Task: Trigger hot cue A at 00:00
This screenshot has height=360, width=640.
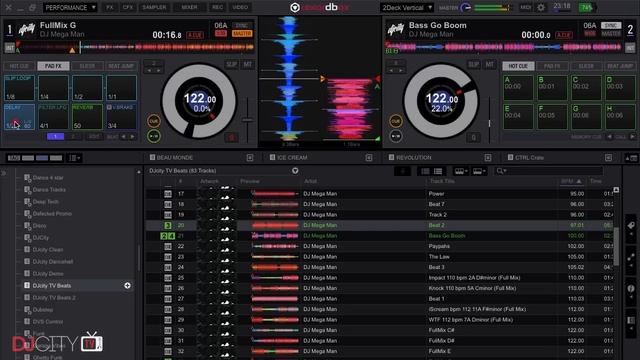Action: click(518, 87)
